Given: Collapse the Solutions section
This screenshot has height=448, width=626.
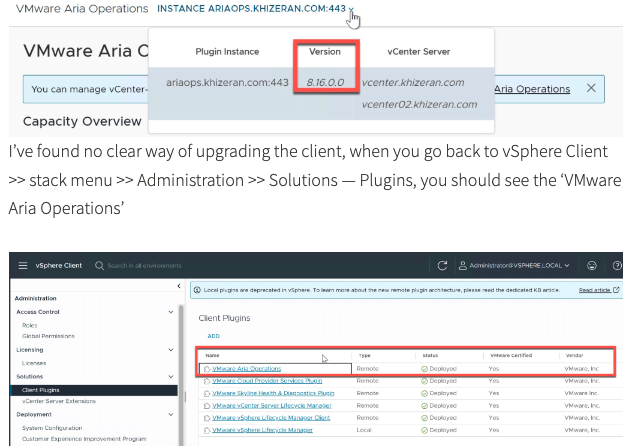Looking at the screenshot, I should [171, 377].
